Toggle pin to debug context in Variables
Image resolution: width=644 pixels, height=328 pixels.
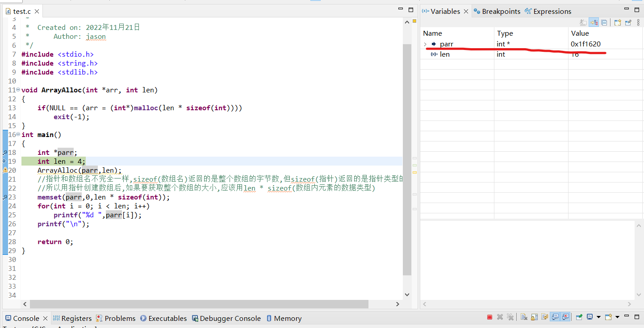628,22
